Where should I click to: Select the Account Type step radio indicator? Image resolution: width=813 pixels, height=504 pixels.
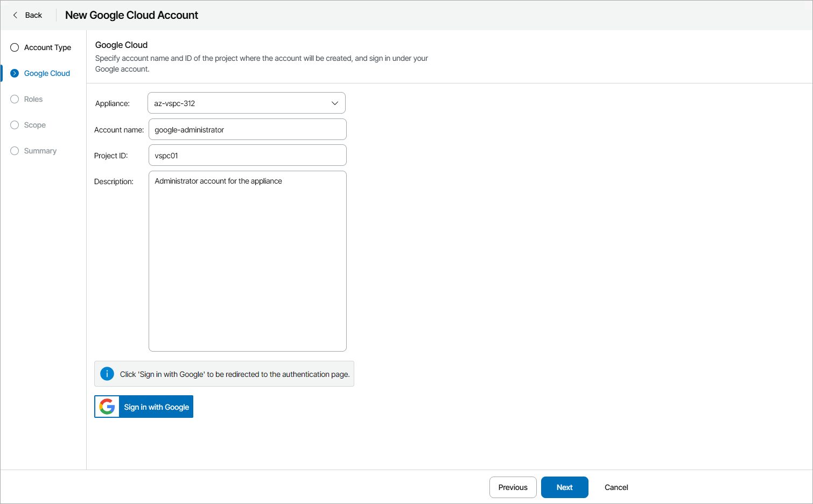coord(14,47)
